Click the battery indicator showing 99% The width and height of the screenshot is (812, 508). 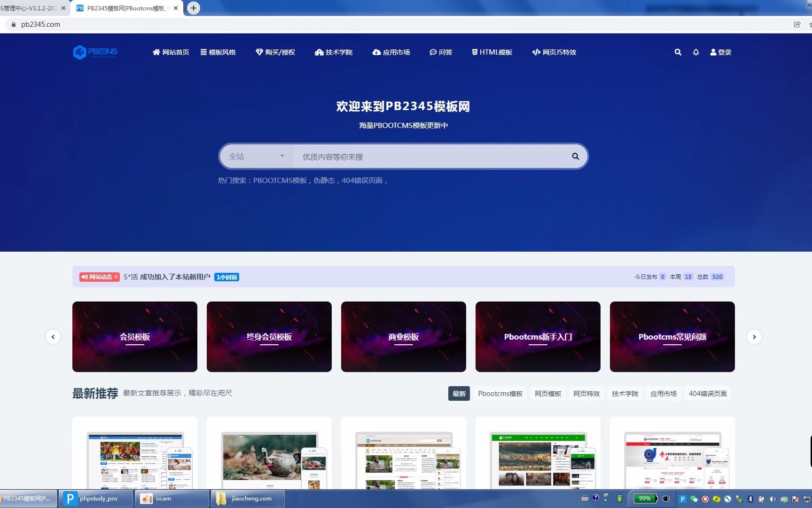[x=644, y=499]
